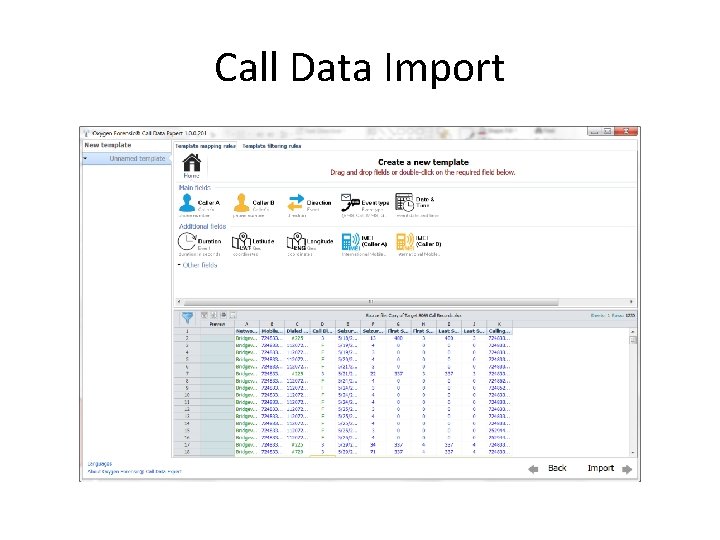The width and height of the screenshot is (720, 540).
Task: Select the column K header
Action: pos(499,324)
